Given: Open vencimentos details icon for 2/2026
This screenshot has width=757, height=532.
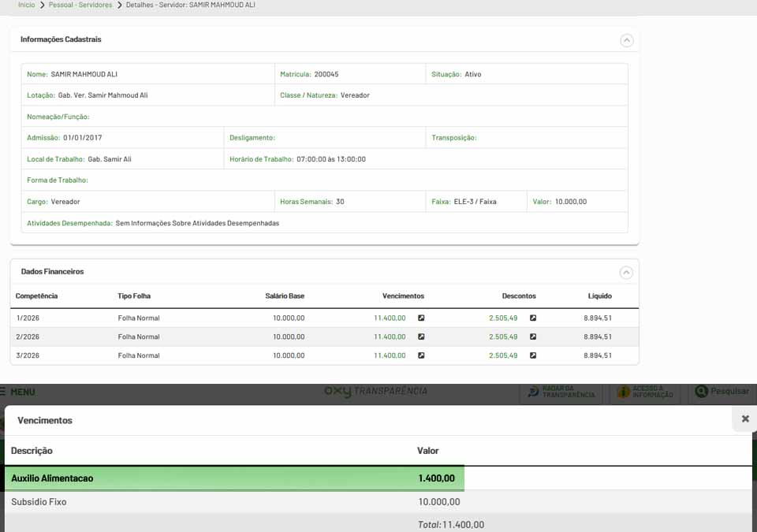Looking at the screenshot, I should [x=421, y=337].
